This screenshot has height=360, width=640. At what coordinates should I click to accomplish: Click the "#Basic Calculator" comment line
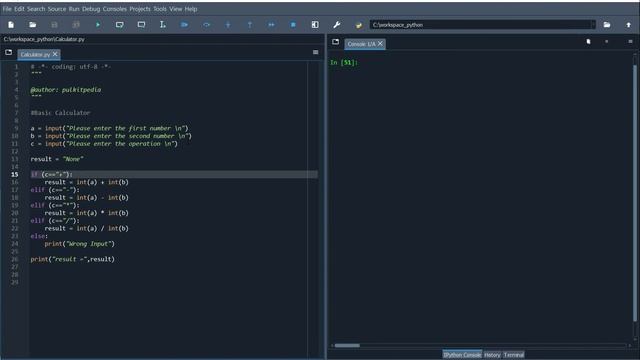(60, 113)
